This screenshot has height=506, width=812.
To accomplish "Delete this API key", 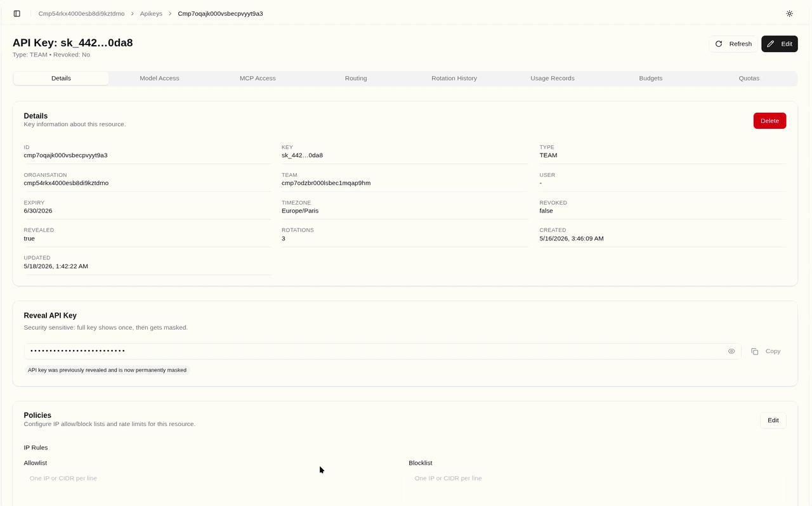I will (x=769, y=120).
